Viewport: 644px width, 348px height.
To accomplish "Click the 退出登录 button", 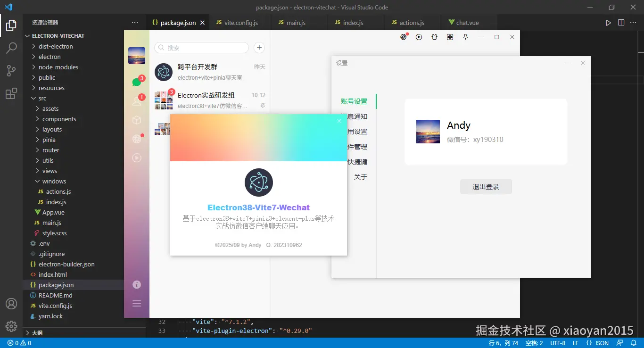I will (486, 186).
